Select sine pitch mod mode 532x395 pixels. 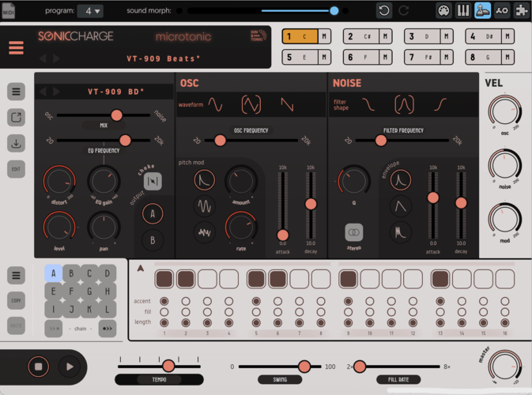(204, 206)
